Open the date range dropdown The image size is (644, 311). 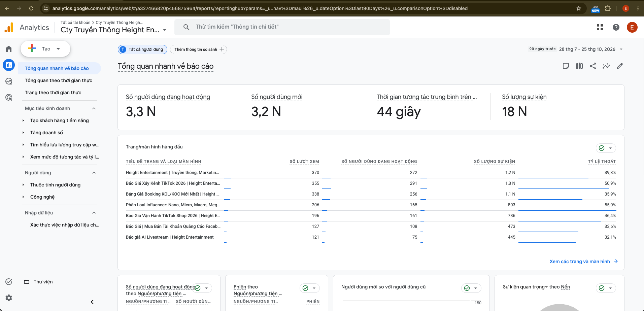click(590, 49)
